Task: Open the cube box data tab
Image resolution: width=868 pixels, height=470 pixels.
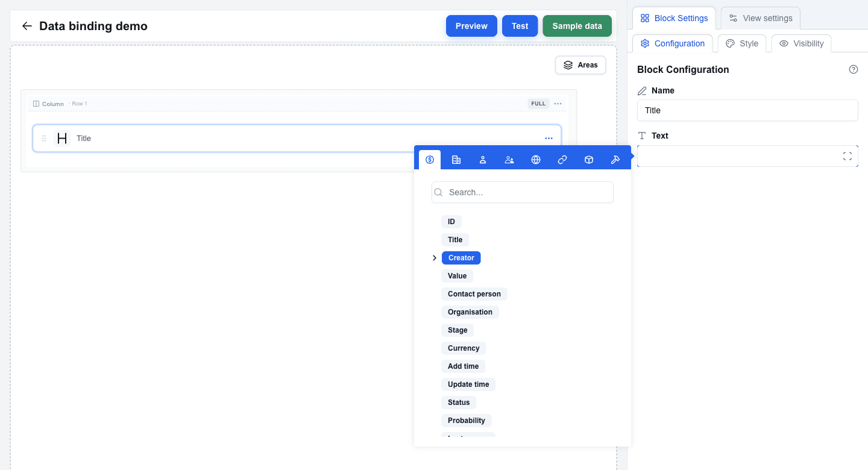Action: 589,160
